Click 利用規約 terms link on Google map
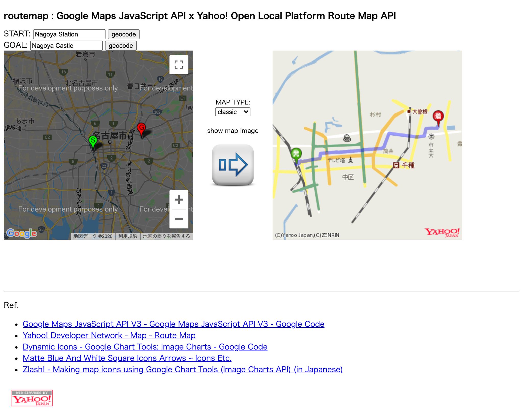The height and width of the screenshot is (420, 523). click(x=128, y=236)
